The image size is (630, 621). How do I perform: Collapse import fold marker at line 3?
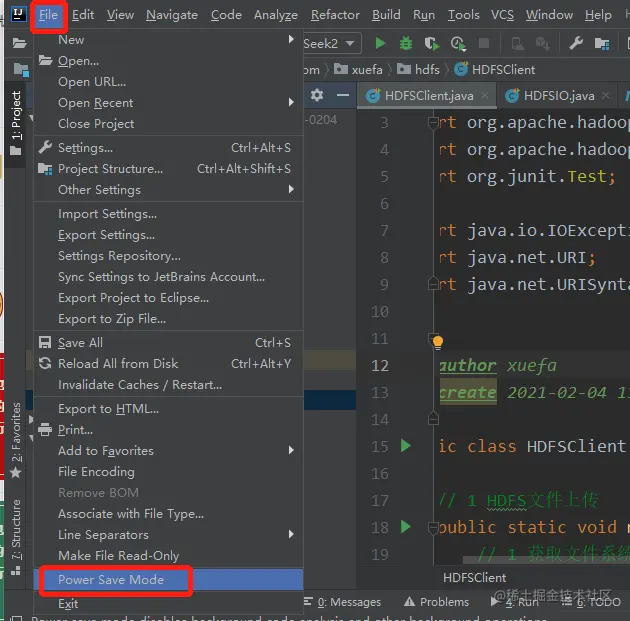click(x=433, y=123)
